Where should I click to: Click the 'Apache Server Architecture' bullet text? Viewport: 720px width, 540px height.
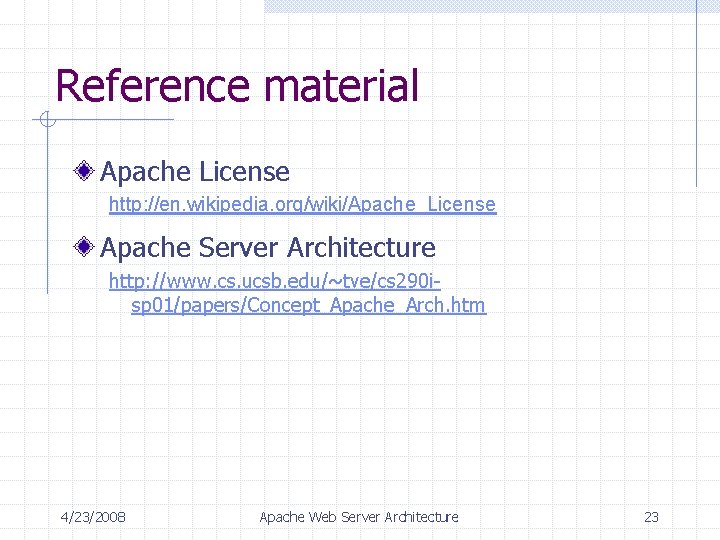(268, 248)
